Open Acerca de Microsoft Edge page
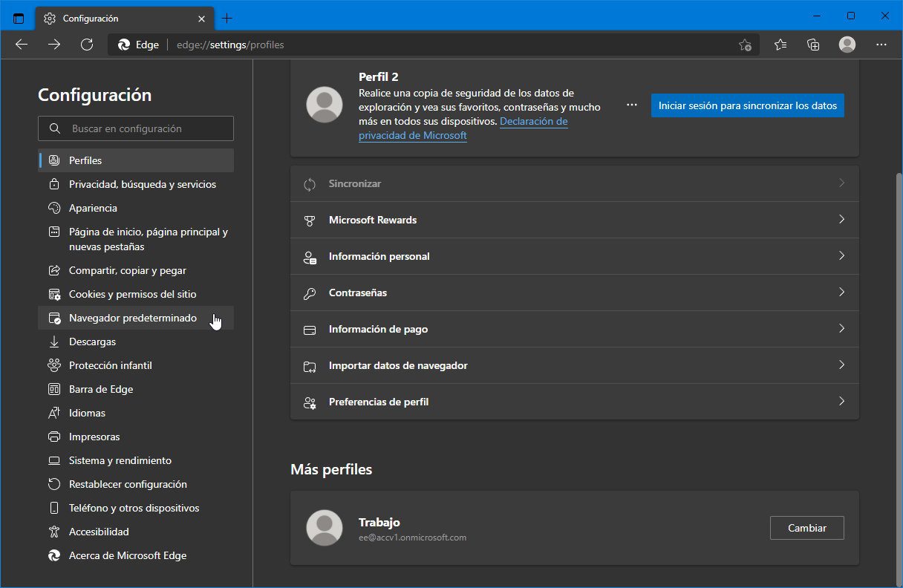Viewport: 903px width, 588px height. click(136, 555)
